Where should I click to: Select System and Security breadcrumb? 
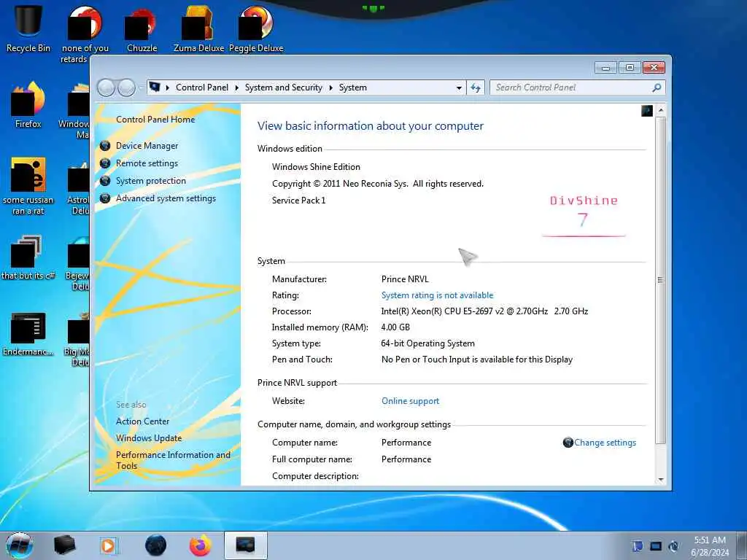click(284, 87)
